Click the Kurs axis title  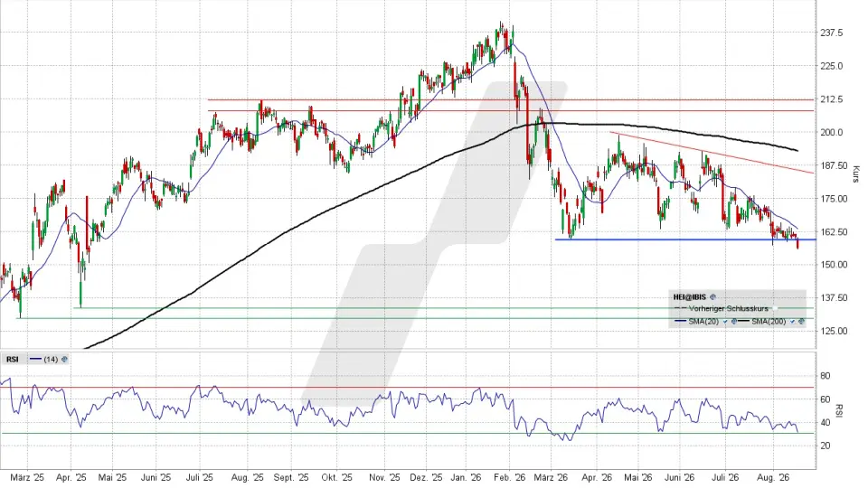856,174
